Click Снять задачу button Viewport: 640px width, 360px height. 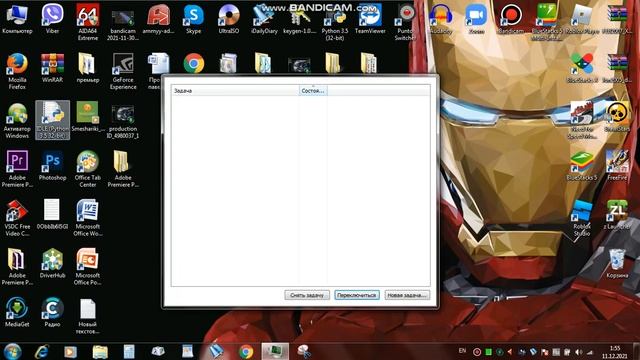(x=307, y=295)
